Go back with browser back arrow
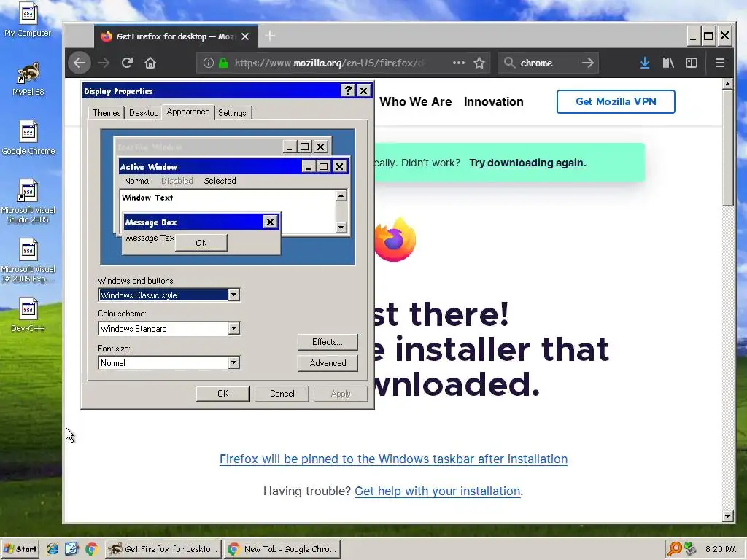This screenshot has width=747, height=560. pyautogui.click(x=79, y=63)
